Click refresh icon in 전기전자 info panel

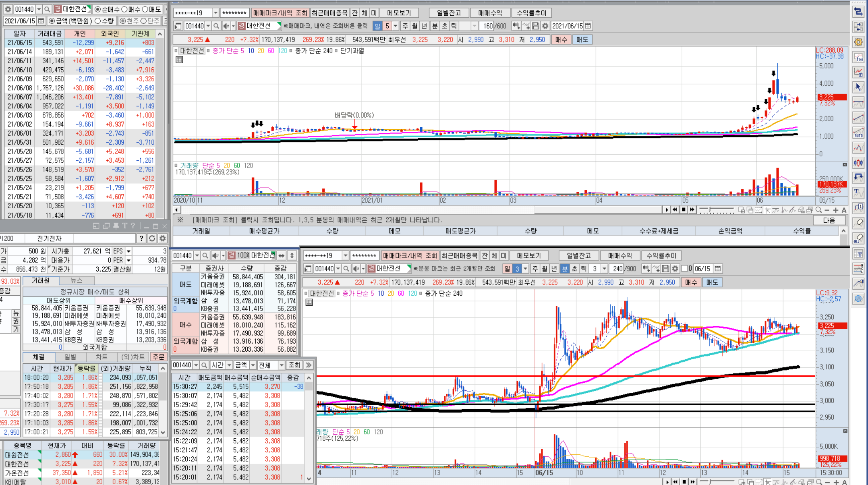click(152, 238)
